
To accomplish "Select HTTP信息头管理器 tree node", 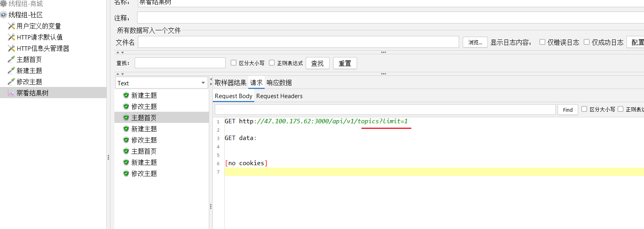I will coord(43,48).
